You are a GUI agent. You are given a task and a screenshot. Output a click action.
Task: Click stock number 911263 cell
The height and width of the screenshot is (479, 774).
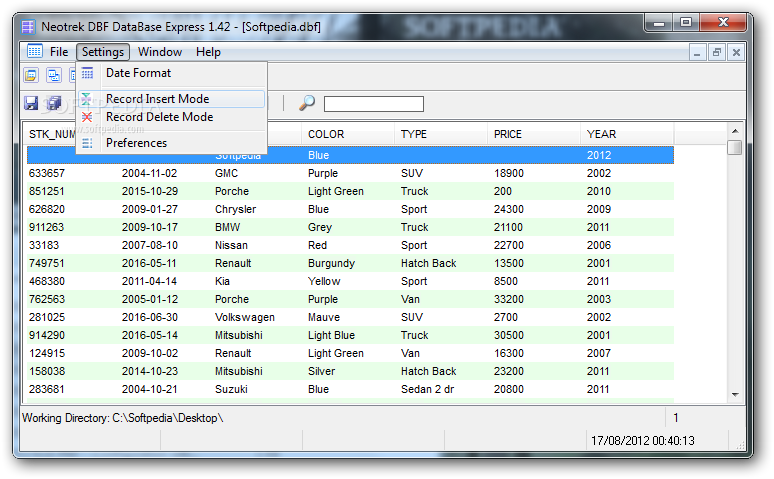[x=46, y=227]
